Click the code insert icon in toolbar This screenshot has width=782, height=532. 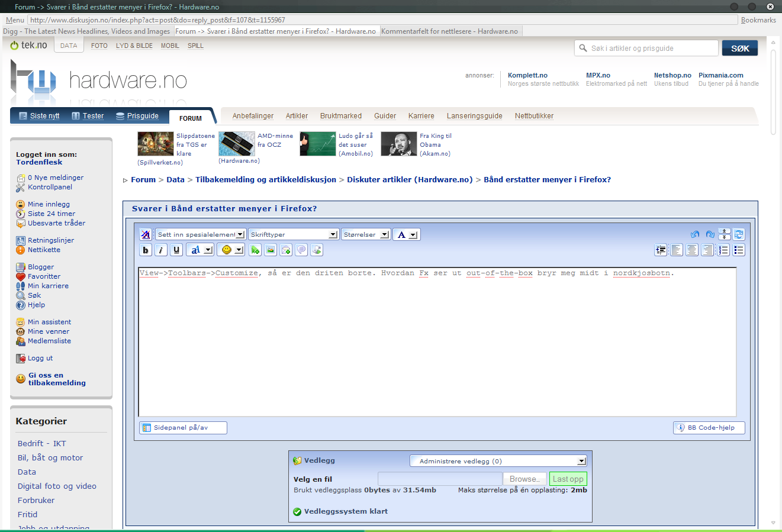[317, 250]
